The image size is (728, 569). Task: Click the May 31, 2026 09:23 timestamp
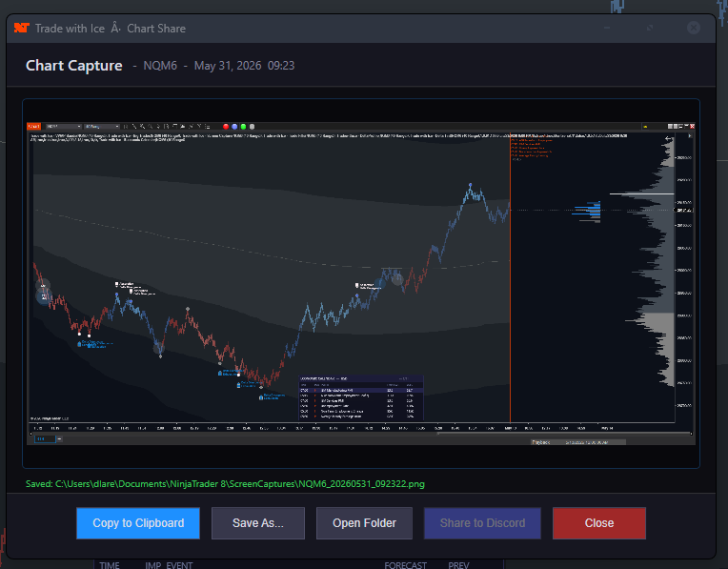tap(244, 66)
